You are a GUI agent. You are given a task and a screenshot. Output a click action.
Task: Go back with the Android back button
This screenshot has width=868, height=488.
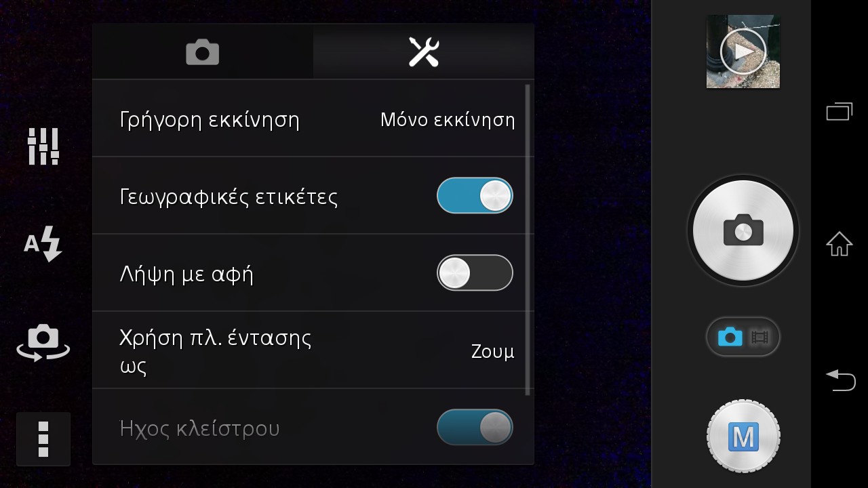[840, 380]
